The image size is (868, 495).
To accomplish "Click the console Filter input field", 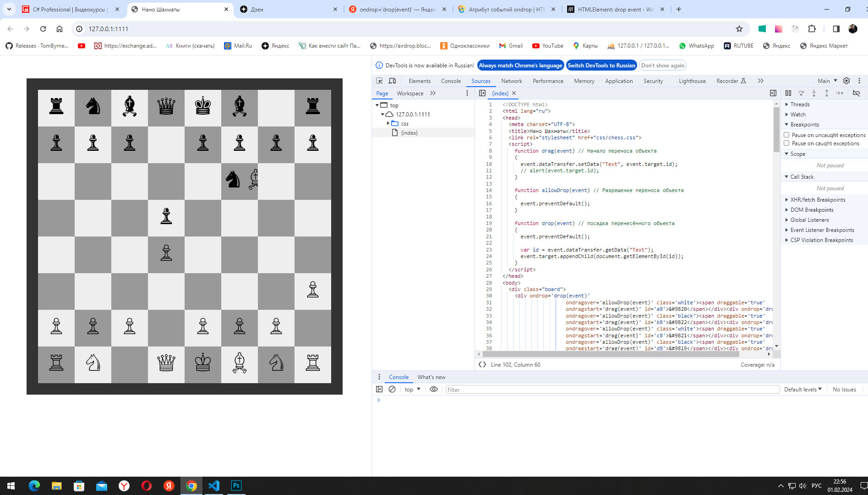I will click(x=612, y=389).
